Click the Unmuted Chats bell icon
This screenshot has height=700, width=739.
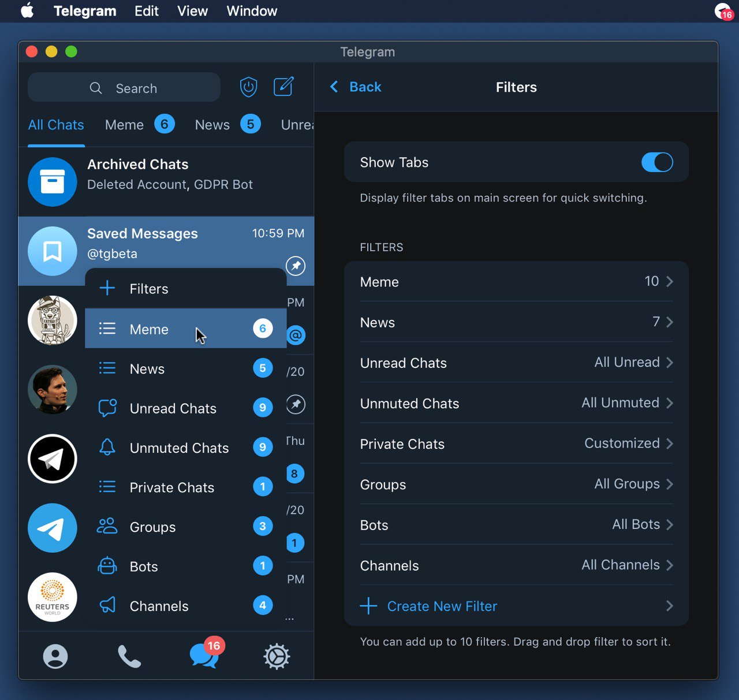tap(107, 447)
